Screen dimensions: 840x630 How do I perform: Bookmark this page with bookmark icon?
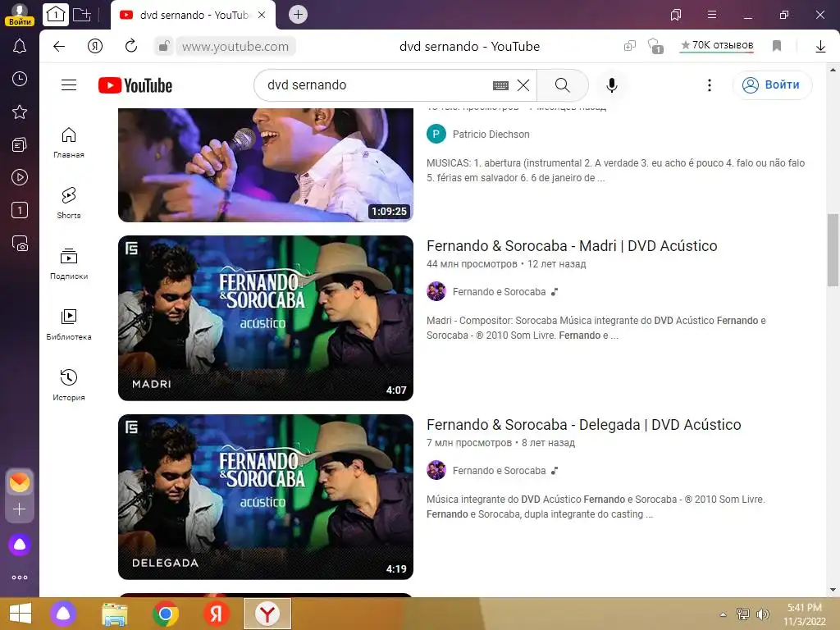coord(777,46)
